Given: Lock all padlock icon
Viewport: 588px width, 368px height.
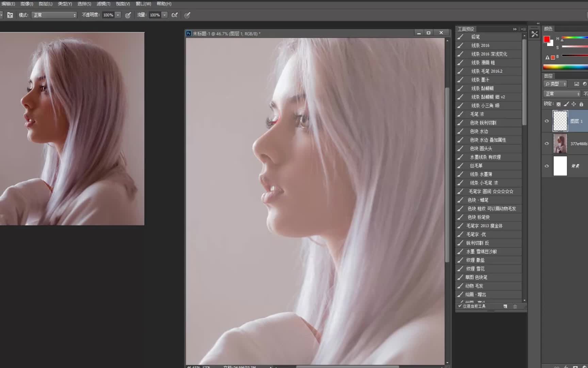Looking at the screenshot, I should (581, 104).
